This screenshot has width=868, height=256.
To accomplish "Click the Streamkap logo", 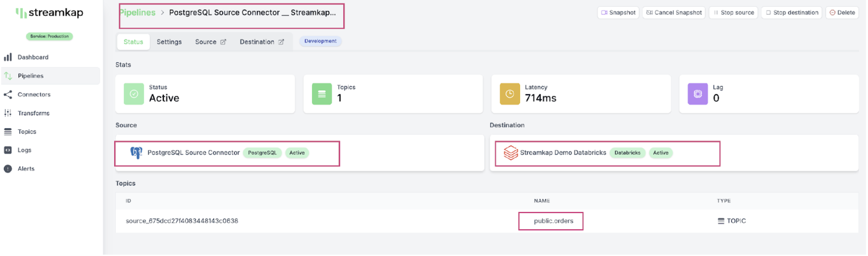I will click(x=49, y=13).
